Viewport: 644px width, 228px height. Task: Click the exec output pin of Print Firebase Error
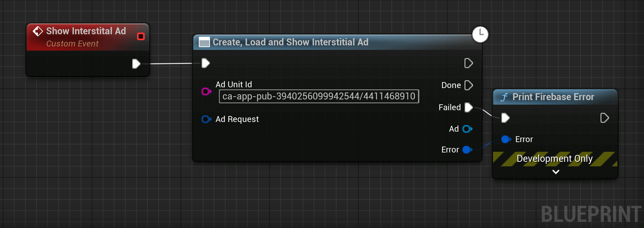pyautogui.click(x=605, y=118)
